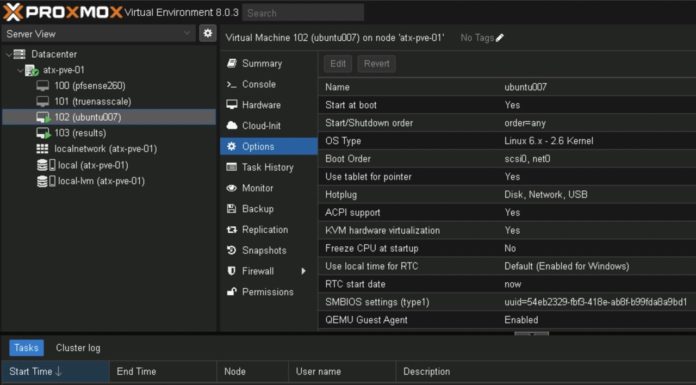The height and width of the screenshot is (385, 696).
Task: Click the Edit button
Action: [338, 64]
